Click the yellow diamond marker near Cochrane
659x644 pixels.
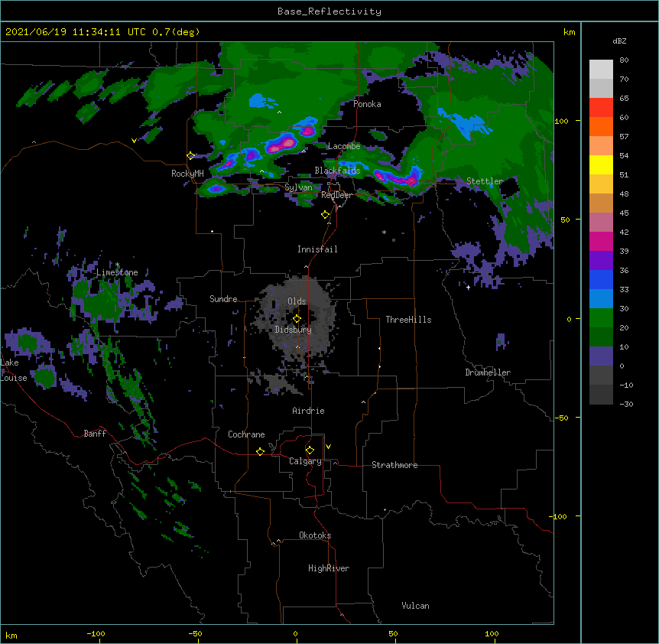pos(260,451)
